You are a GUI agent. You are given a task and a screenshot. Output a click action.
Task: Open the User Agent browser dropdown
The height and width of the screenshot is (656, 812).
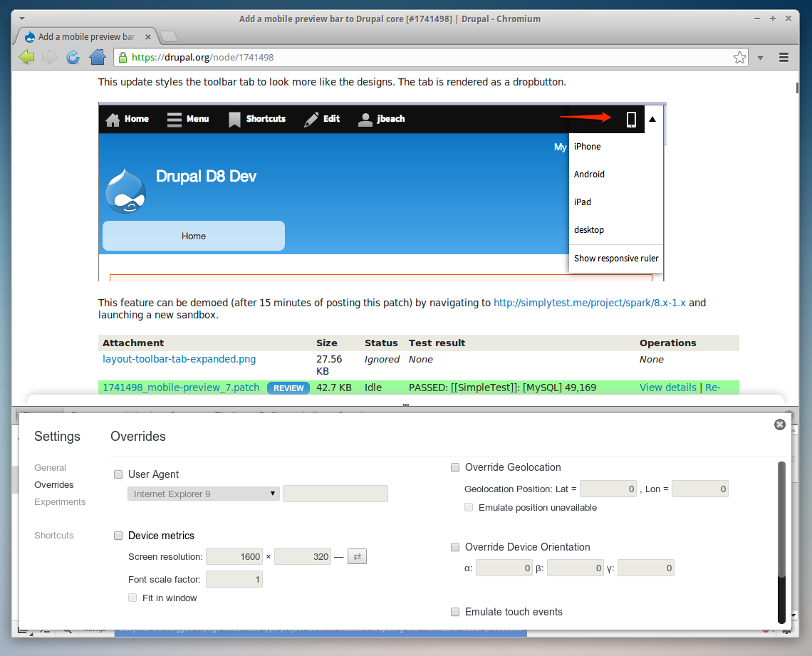pos(204,494)
